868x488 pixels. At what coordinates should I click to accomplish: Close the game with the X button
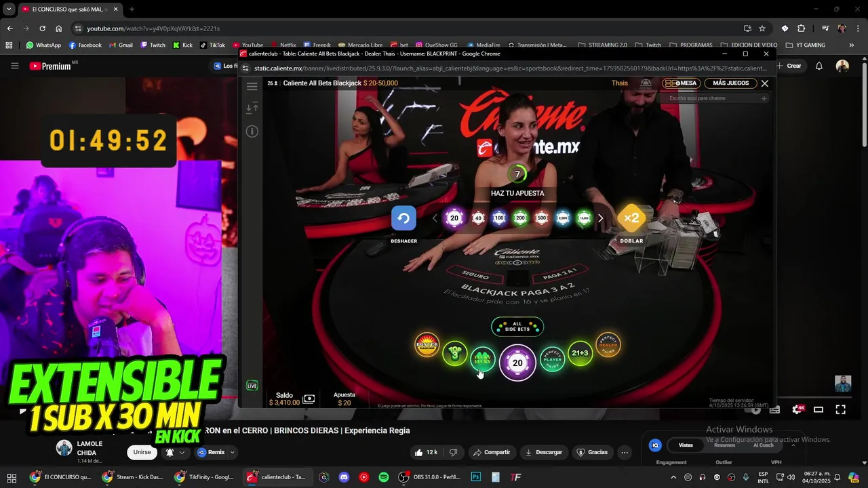pos(764,83)
